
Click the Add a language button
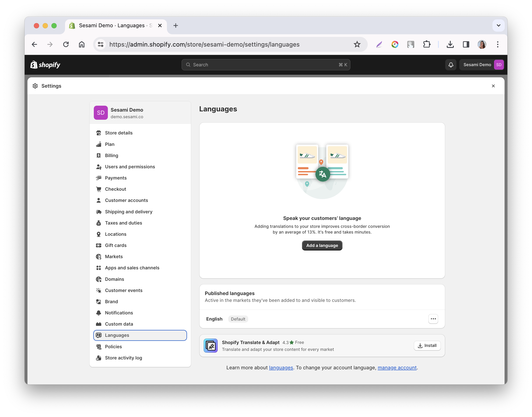click(x=322, y=245)
